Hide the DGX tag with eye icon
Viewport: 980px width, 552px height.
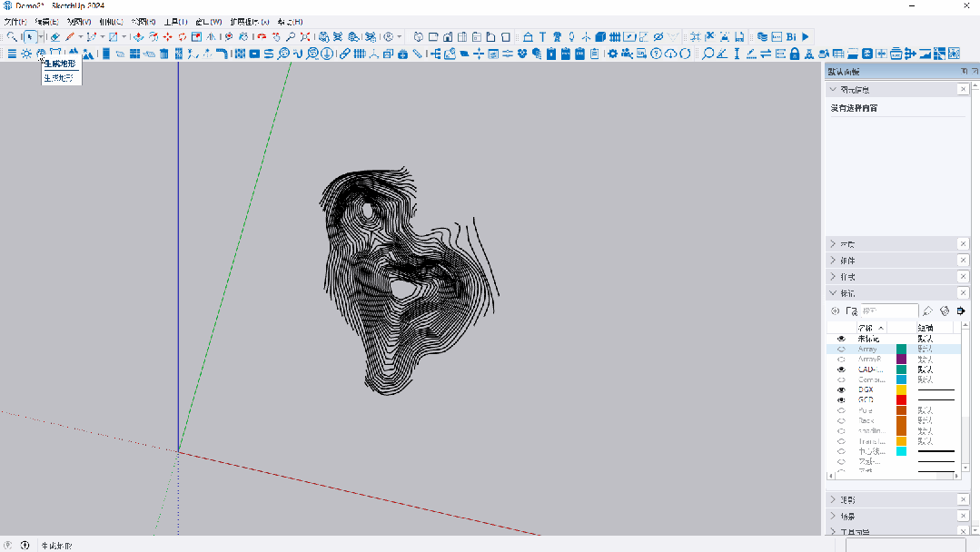pyautogui.click(x=841, y=389)
